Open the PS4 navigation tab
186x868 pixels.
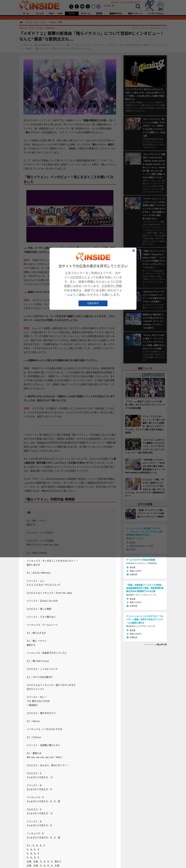coord(60,13)
